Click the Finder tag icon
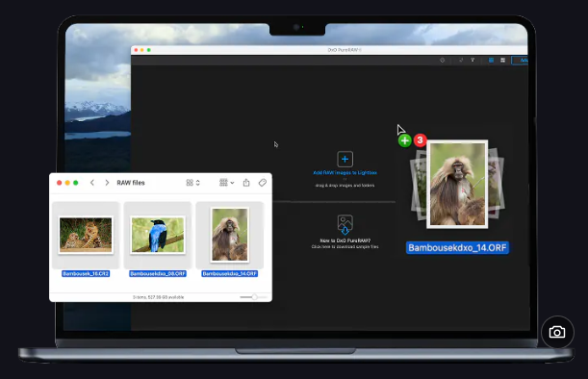 click(x=263, y=183)
